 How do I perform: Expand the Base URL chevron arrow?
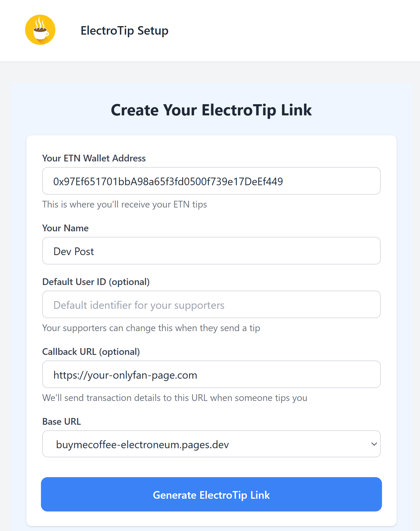(374, 444)
